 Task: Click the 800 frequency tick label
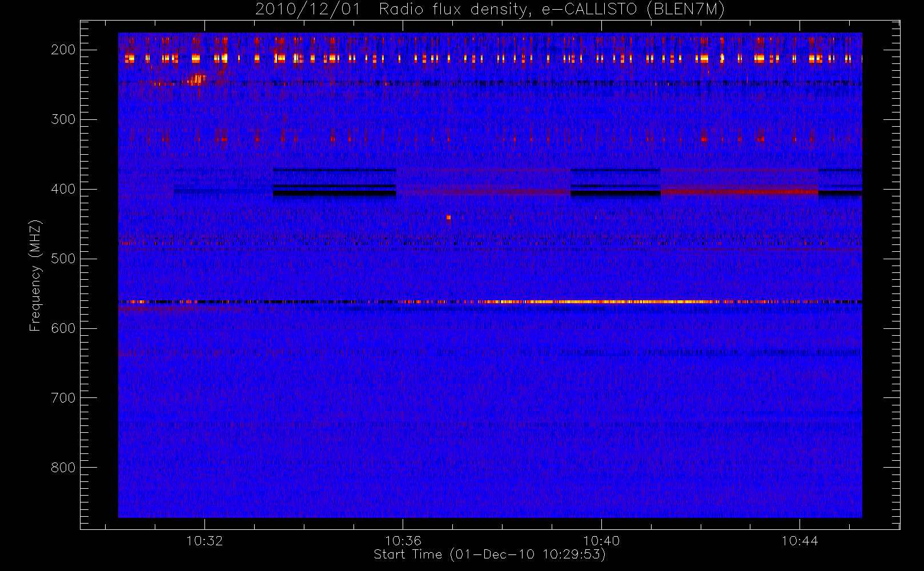(63, 468)
